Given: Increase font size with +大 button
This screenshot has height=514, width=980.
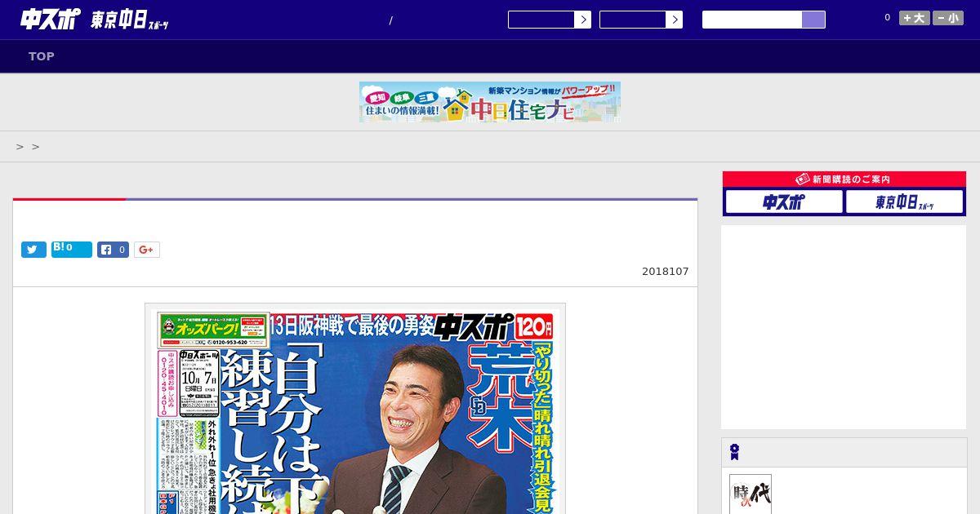Looking at the screenshot, I should [x=915, y=18].
